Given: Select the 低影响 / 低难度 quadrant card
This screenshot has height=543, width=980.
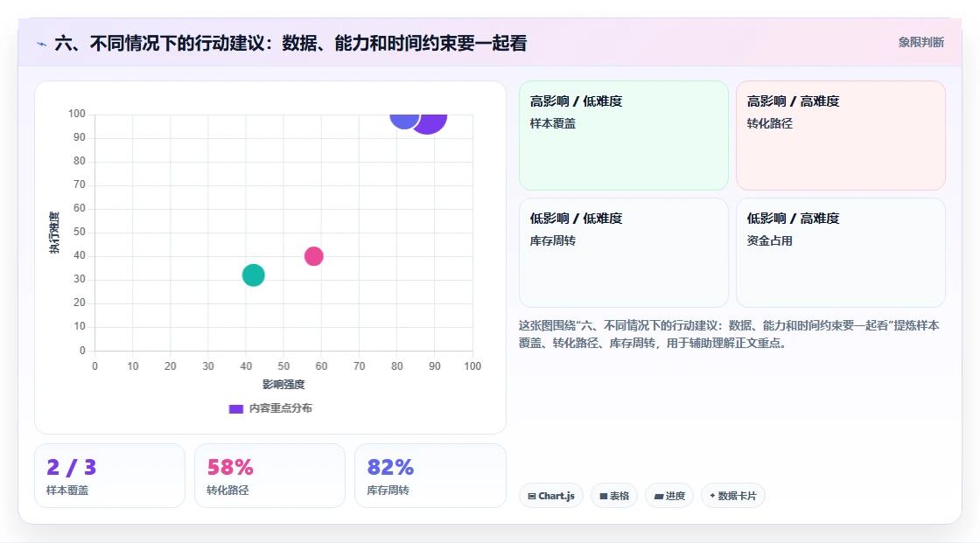Looking at the screenshot, I should [624, 253].
